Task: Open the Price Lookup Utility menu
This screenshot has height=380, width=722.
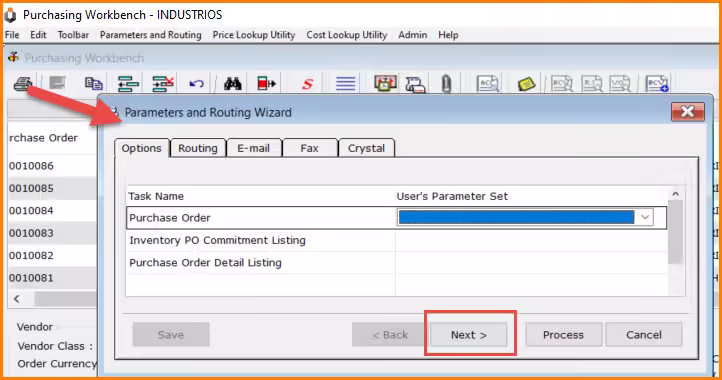Action: click(x=254, y=35)
